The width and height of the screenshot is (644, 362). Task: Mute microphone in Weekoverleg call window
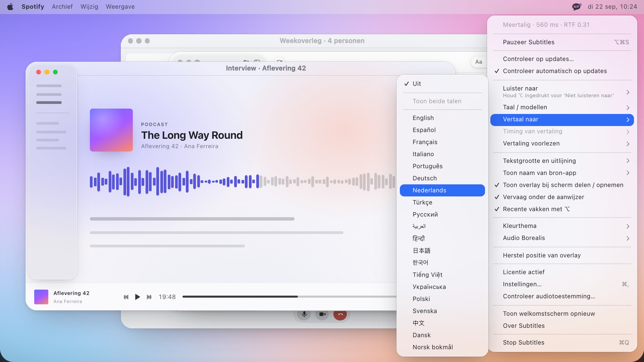(x=304, y=314)
